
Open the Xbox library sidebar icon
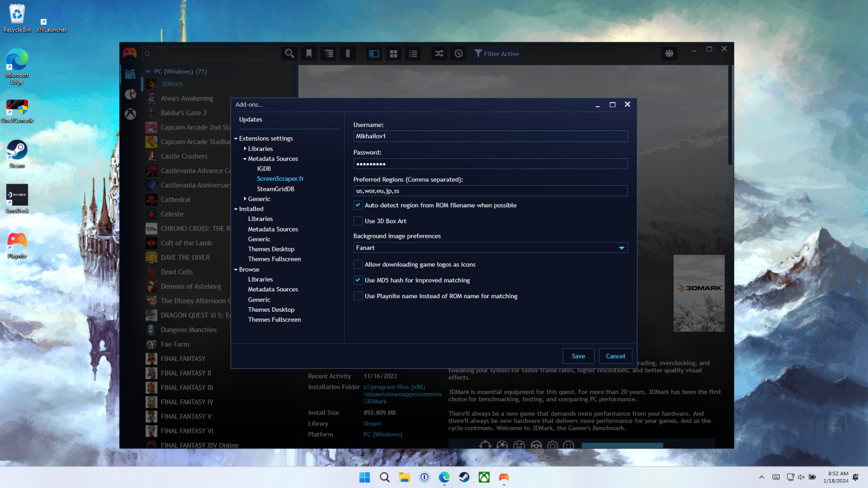coord(130,114)
